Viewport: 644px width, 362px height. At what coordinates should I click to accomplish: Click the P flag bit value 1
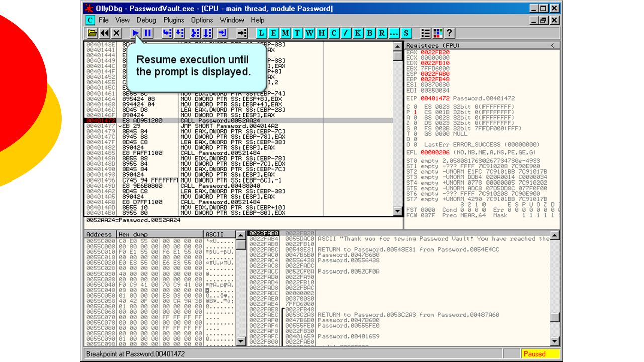point(415,112)
